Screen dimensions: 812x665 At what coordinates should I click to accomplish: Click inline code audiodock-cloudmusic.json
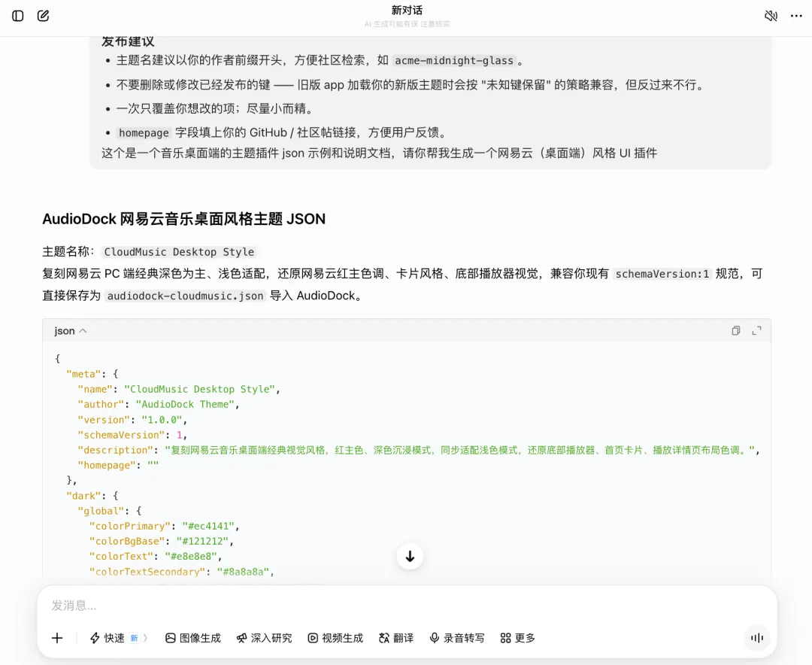coord(186,296)
